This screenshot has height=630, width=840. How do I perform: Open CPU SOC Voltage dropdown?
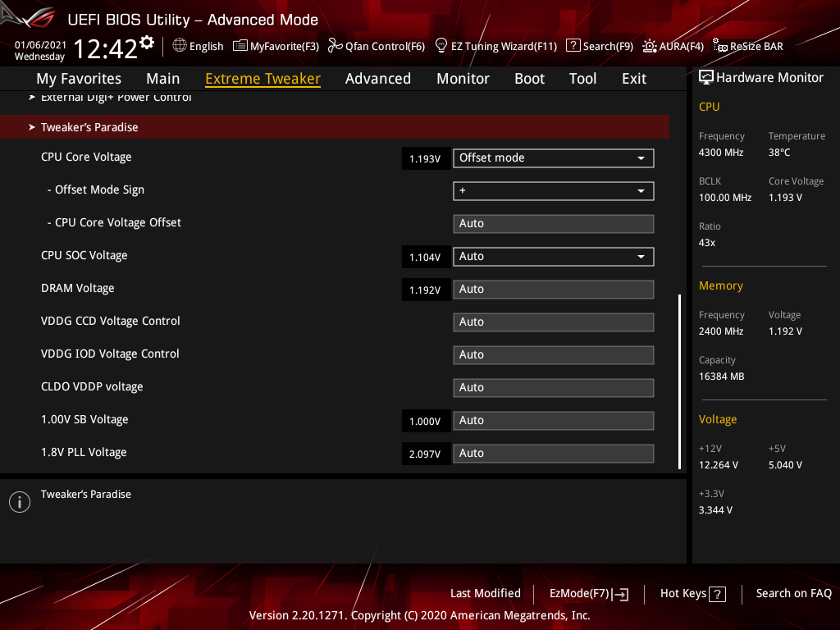(x=554, y=257)
